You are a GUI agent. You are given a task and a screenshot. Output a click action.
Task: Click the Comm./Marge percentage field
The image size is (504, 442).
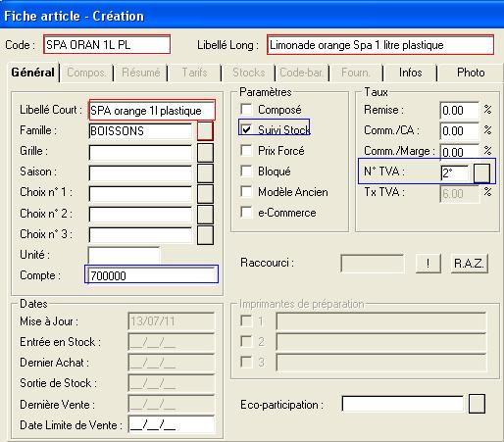coord(459,152)
